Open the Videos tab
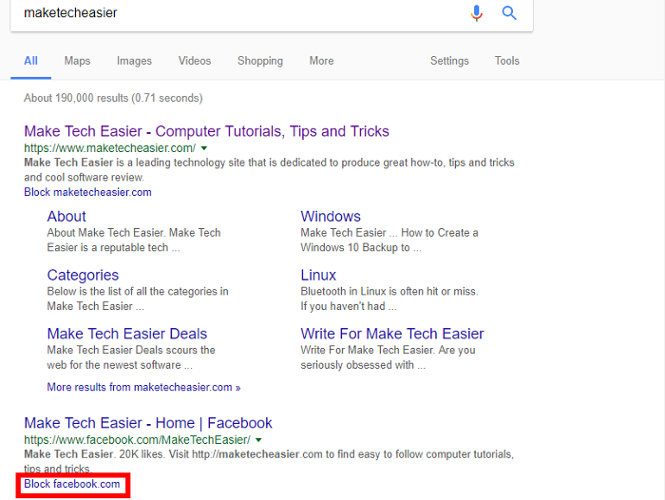The width and height of the screenshot is (665, 500). pyautogui.click(x=194, y=61)
